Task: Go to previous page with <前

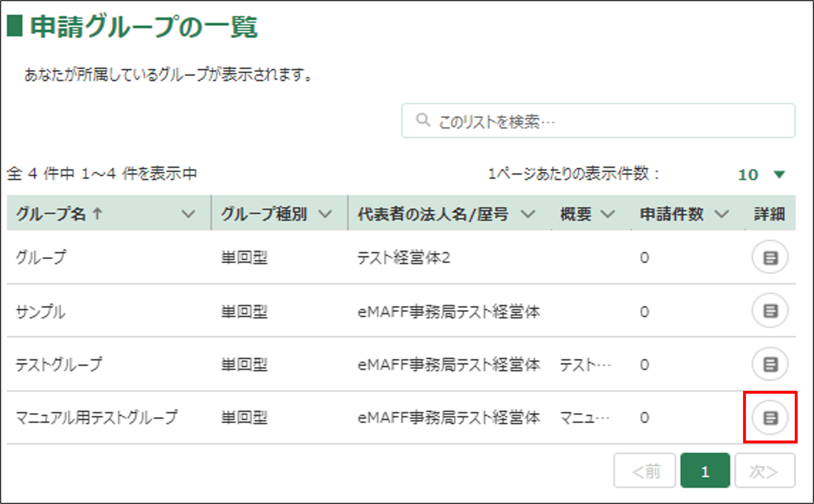Action: 644,471
